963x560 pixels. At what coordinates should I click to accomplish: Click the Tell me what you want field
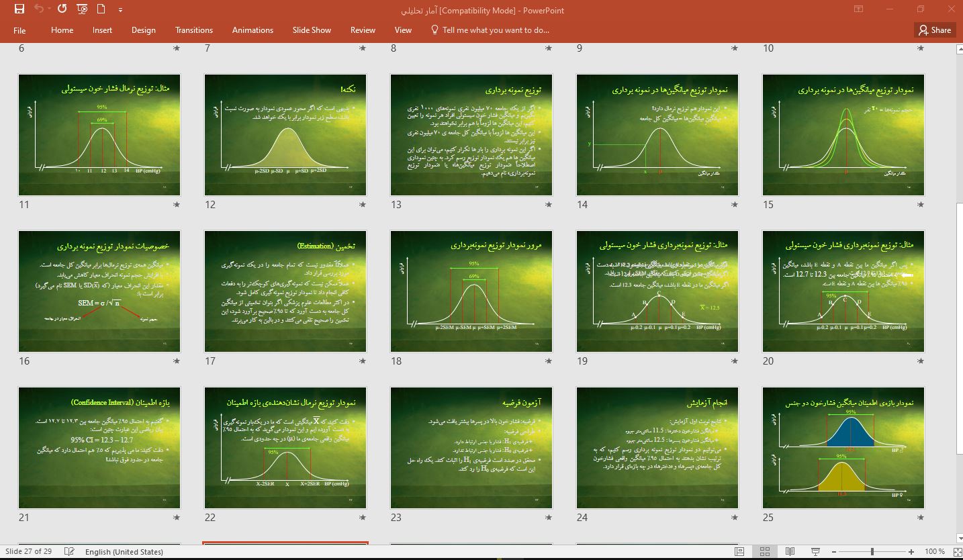click(496, 30)
